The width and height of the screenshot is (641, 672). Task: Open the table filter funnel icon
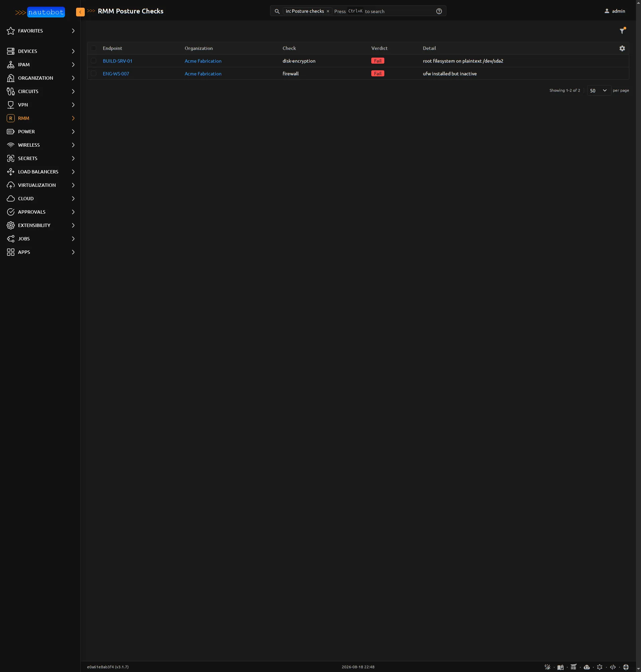(623, 31)
